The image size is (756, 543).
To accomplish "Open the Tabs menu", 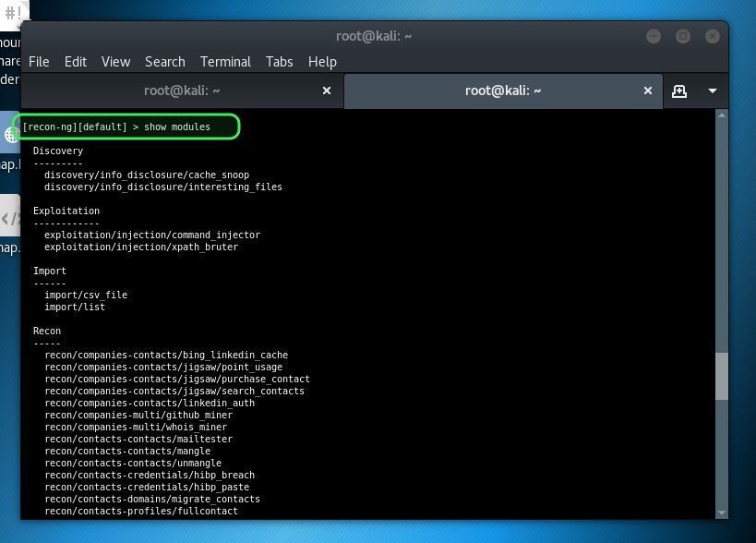I will click(x=279, y=62).
